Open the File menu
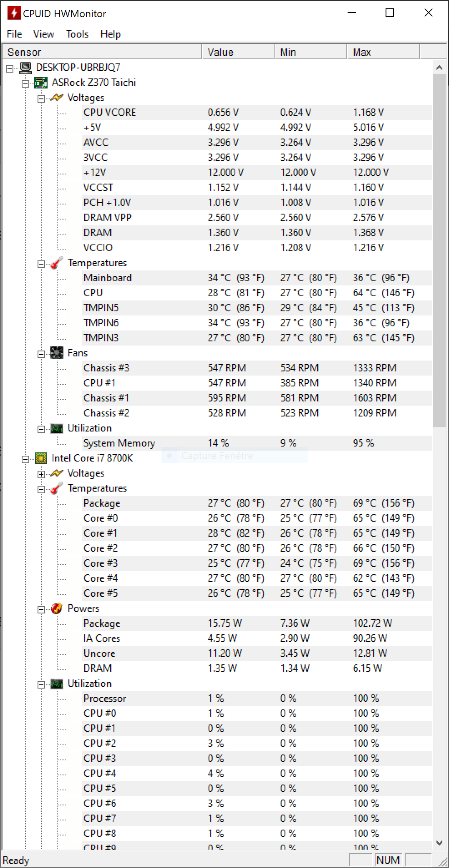 14,34
